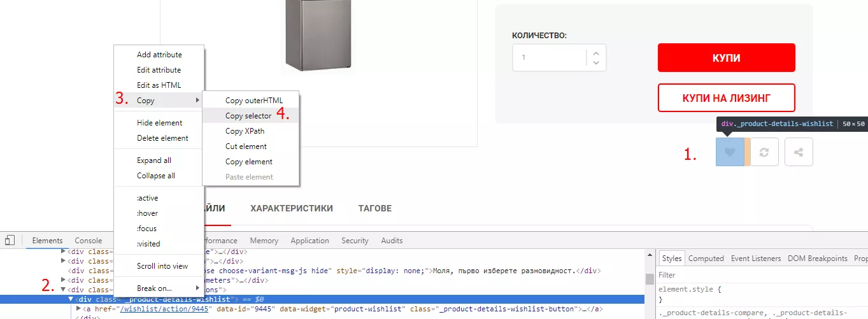The image size is (868, 319).
Task: Select Delete element in context menu
Action: (x=159, y=138)
